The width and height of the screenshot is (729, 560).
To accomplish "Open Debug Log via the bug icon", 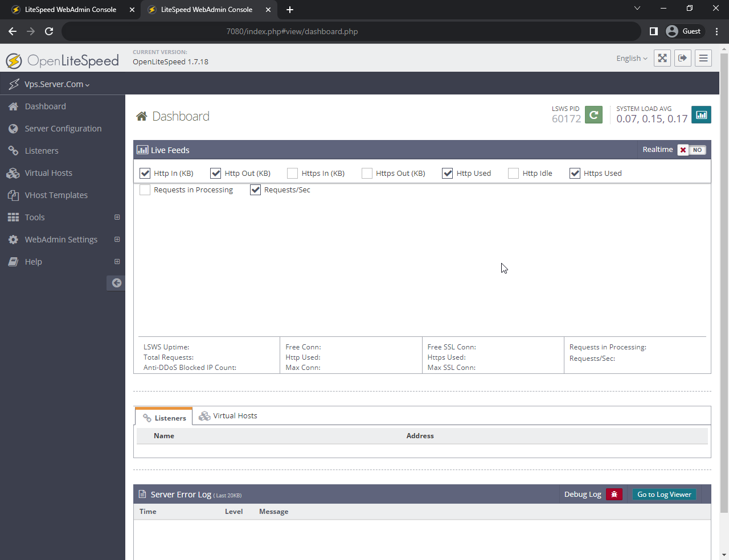I will (614, 494).
